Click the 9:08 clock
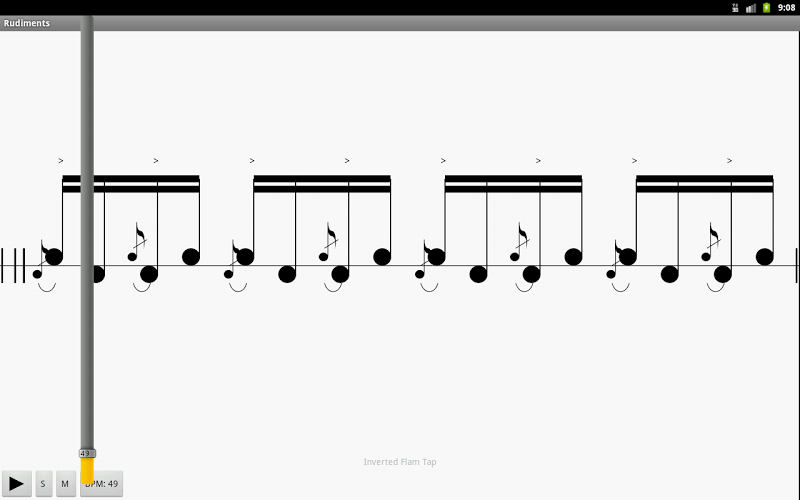This screenshot has height=500, width=800. 786,8
